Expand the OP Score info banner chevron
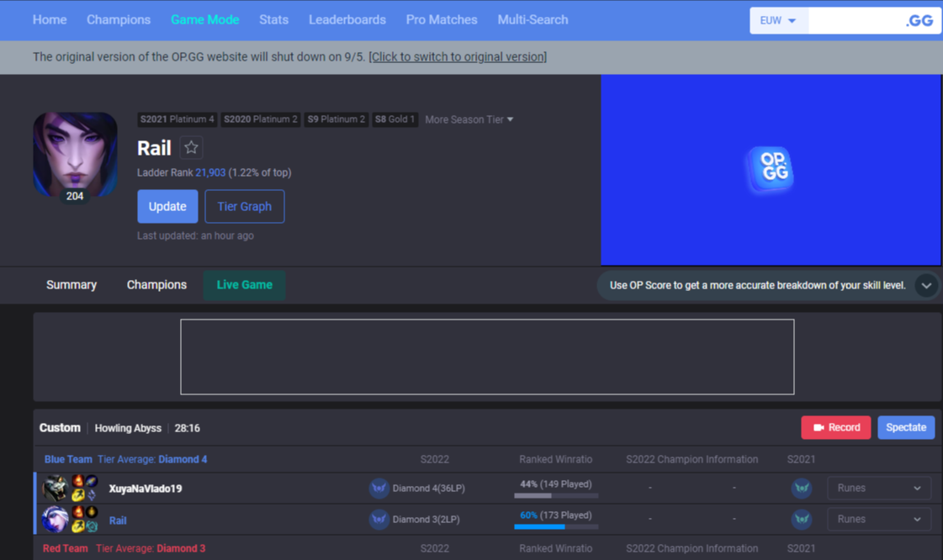This screenshot has width=943, height=560. 926,285
